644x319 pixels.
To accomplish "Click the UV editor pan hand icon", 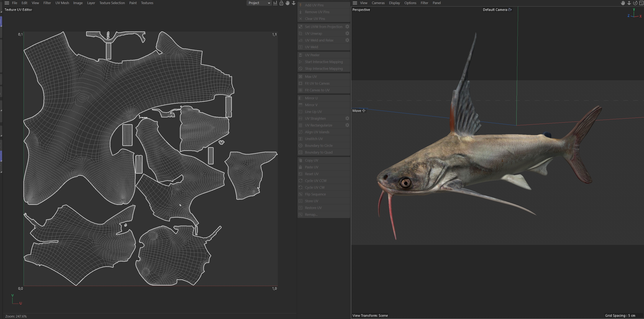I will click(x=287, y=3).
